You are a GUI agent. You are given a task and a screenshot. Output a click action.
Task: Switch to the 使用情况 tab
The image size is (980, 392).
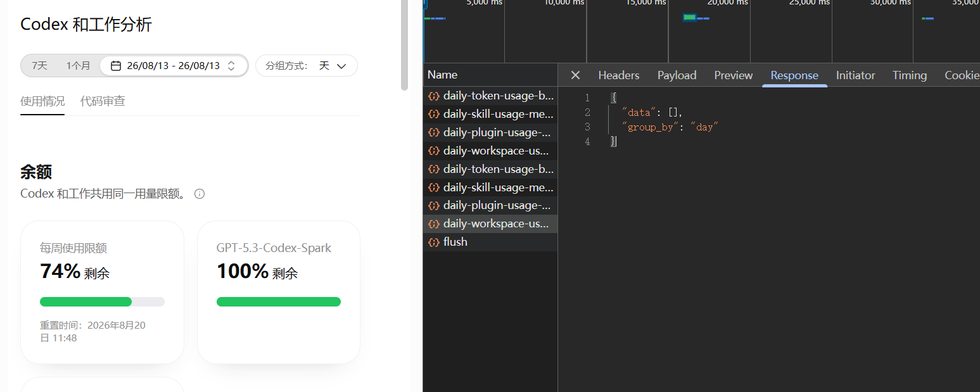42,101
